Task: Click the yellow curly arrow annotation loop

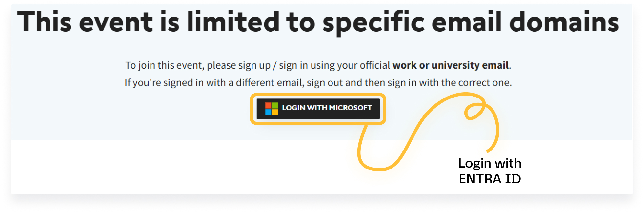Action: [474, 111]
